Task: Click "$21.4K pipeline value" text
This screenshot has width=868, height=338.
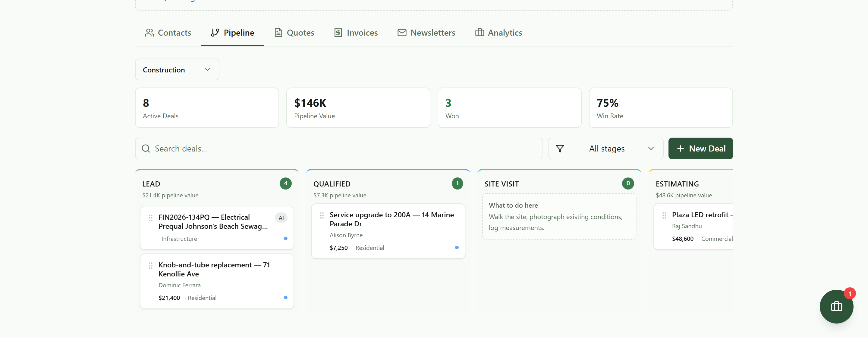Action: 170,195
